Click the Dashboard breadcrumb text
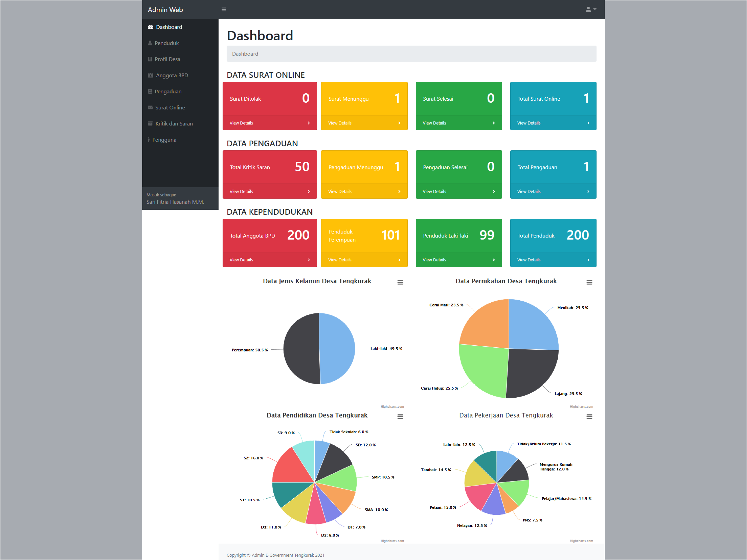 coord(245,54)
